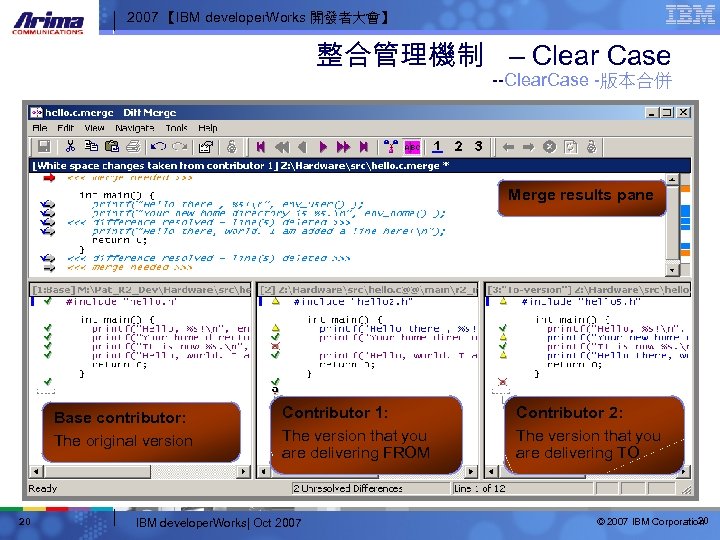Open the Properties icon in the toolbar

(x=206, y=146)
